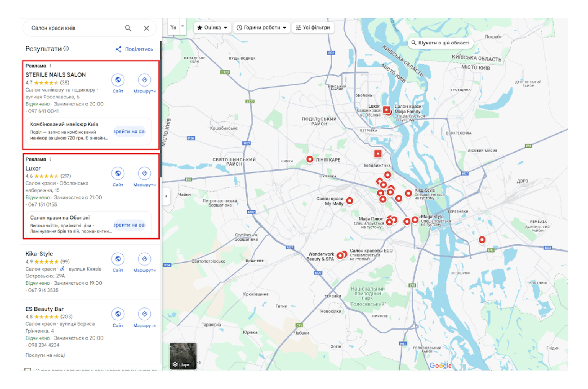Get directions to Kika-Style

pyautogui.click(x=144, y=259)
